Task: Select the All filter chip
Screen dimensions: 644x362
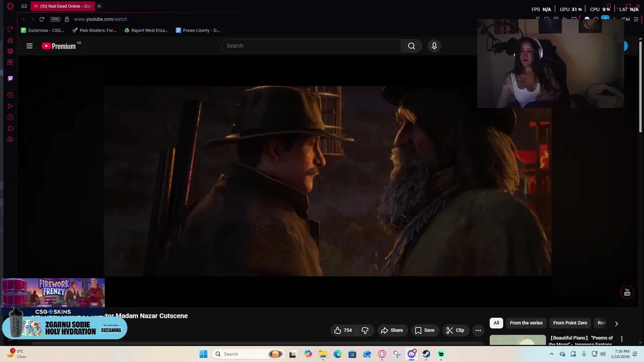Action: pyautogui.click(x=496, y=323)
